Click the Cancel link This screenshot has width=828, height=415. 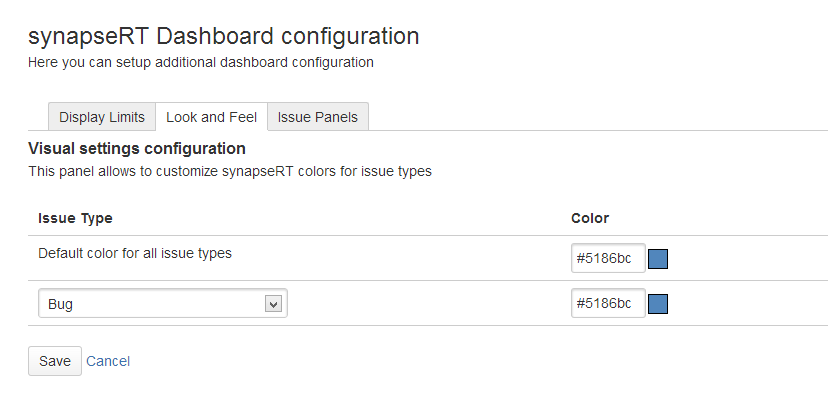(108, 361)
